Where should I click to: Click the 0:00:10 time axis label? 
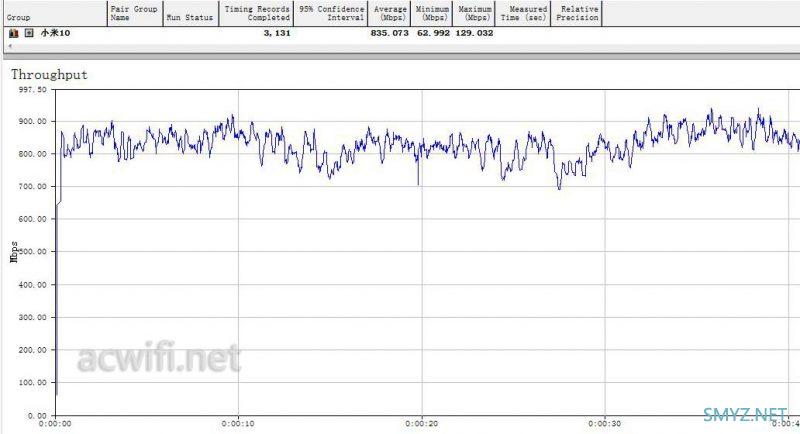[238, 424]
